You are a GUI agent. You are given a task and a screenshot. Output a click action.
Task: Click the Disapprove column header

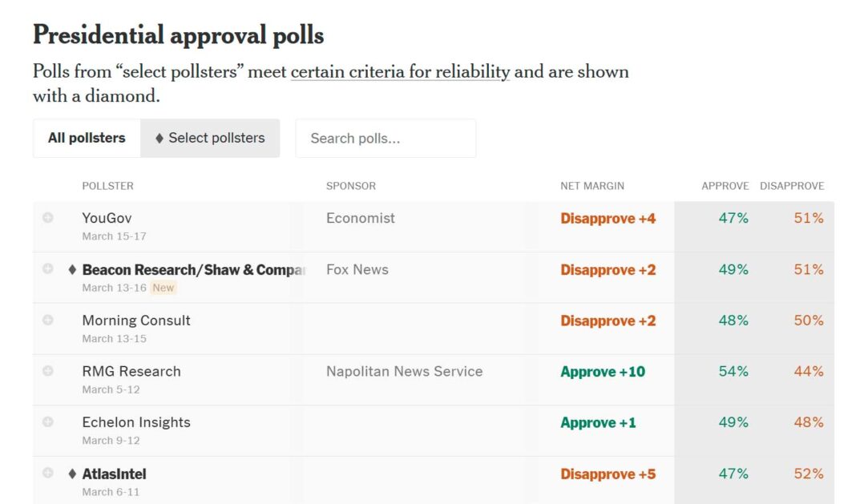[792, 186]
